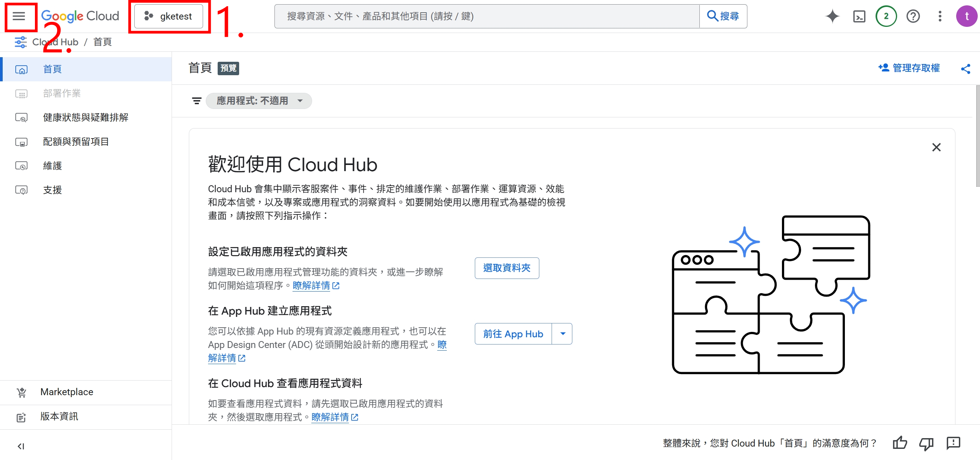Click the send feedback comment icon
The image size is (980, 460).
click(x=953, y=443)
